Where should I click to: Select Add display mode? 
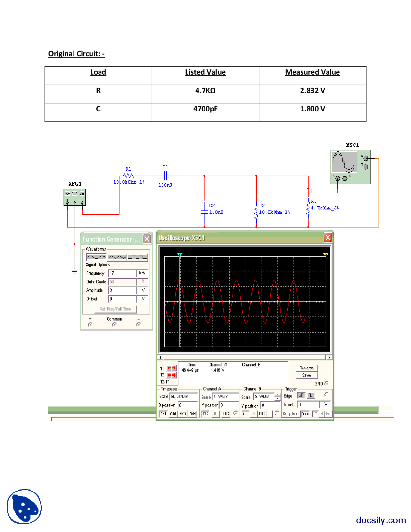point(173,414)
